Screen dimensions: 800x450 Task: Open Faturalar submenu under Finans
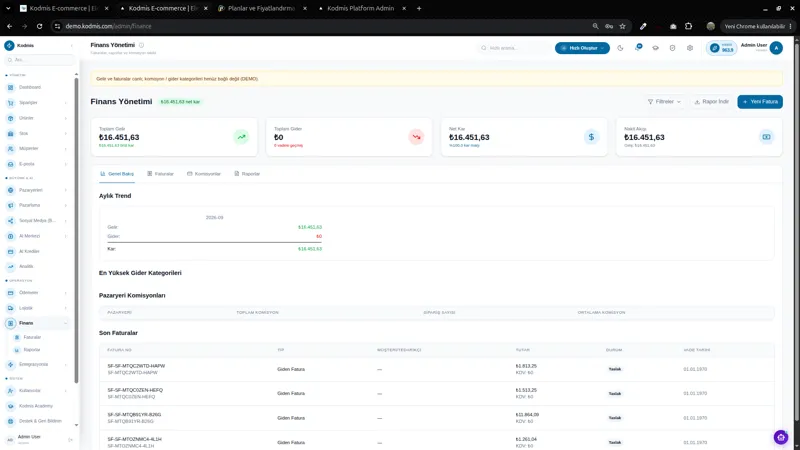click(32, 337)
